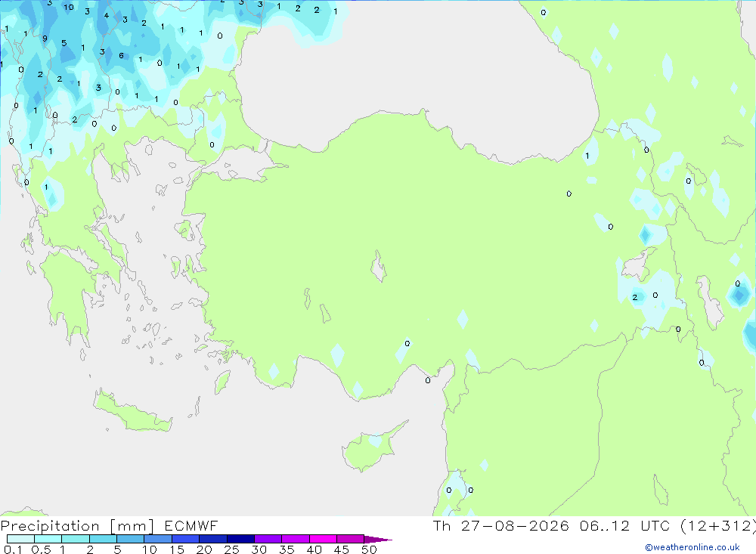Click the island of Crete on the map
The image size is (756, 554).
132,413
